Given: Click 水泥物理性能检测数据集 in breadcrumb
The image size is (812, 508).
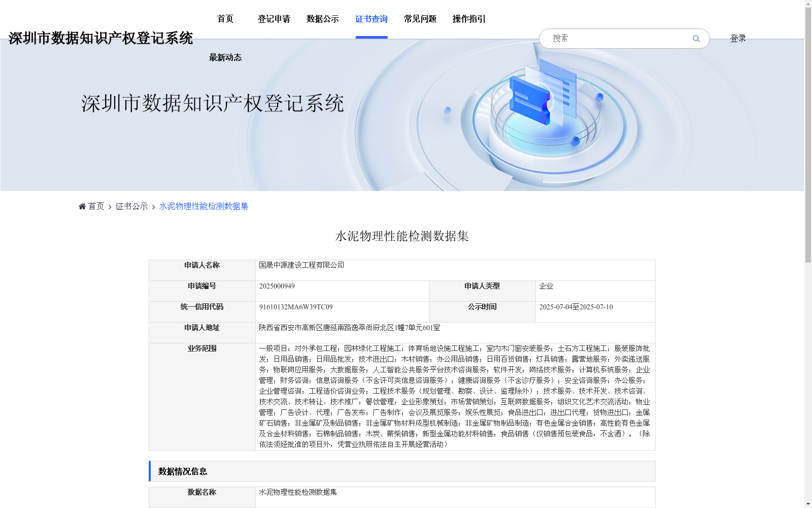Looking at the screenshot, I should (202, 206).
